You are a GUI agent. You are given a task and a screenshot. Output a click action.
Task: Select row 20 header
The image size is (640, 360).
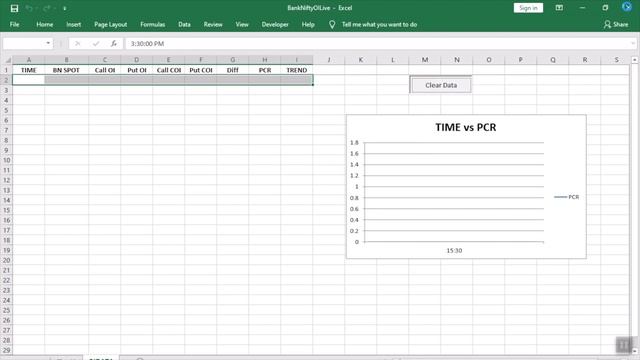tap(6, 260)
